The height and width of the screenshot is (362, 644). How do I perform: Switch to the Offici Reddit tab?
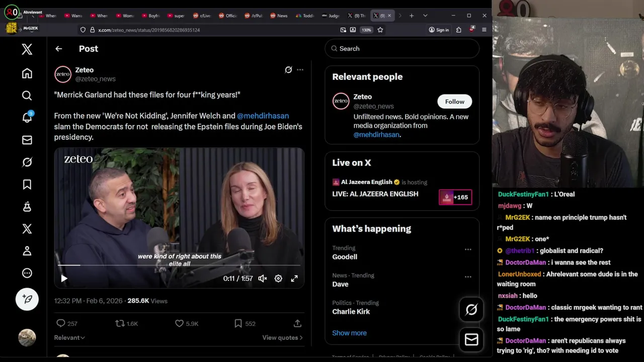[228, 16]
